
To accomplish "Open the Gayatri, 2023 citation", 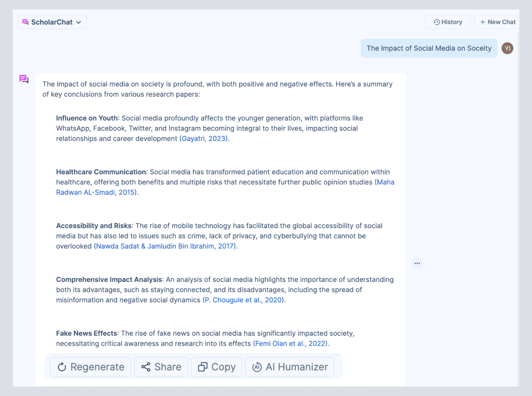I will 204,138.
